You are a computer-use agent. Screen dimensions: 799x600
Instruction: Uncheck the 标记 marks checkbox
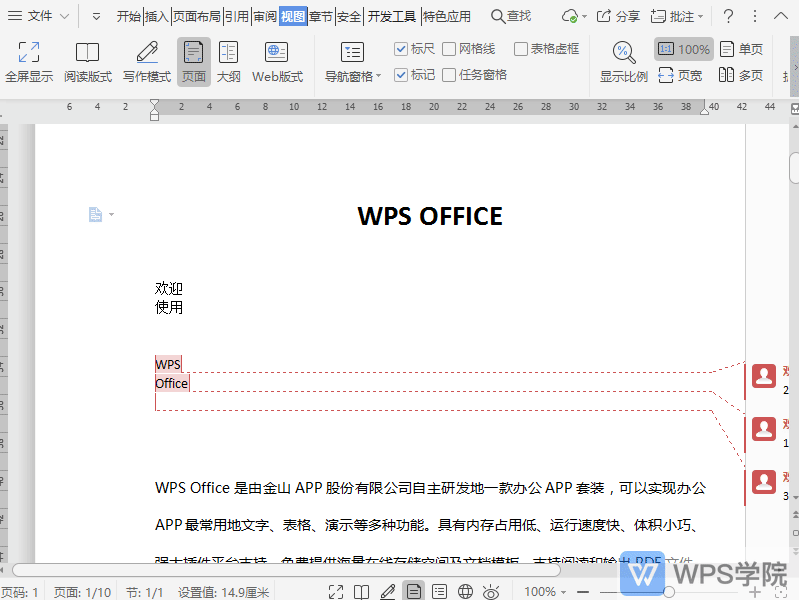[x=401, y=75]
